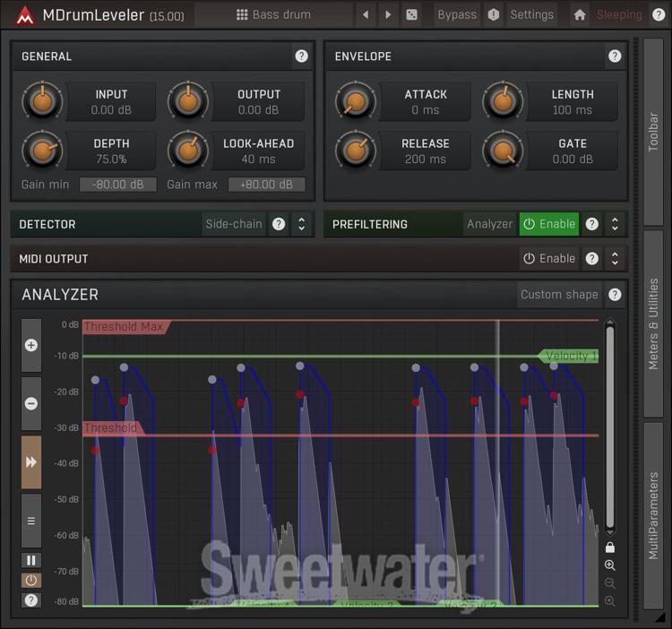Click the RELEASE 200 ms value box
The height and width of the screenshot is (629, 672).
pyautogui.click(x=426, y=151)
